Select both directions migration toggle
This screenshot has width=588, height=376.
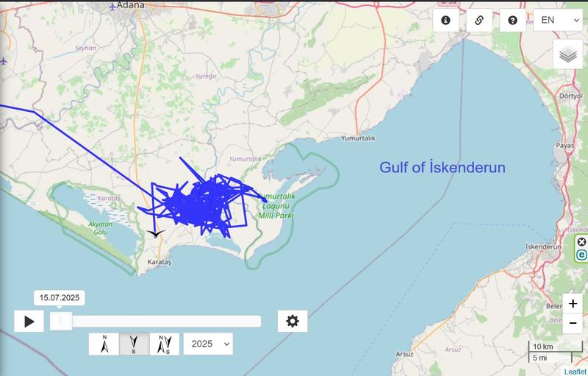click(164, 344)
